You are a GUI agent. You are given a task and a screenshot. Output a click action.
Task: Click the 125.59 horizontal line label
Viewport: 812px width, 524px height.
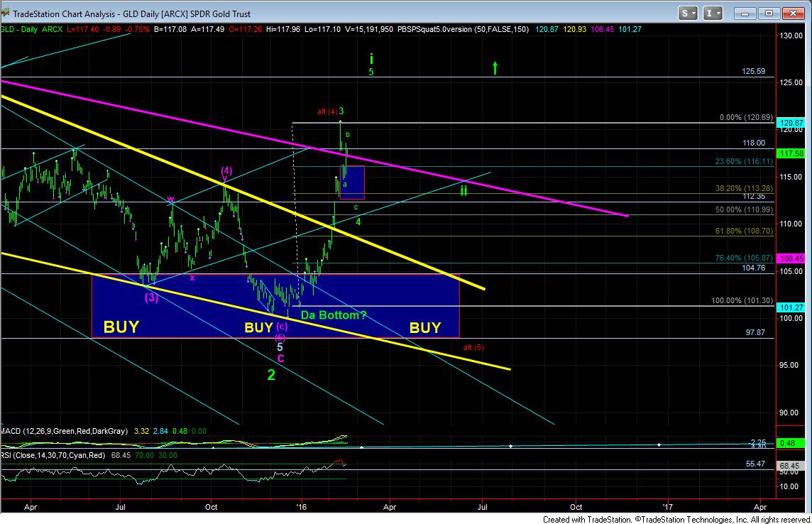click(x=754, y=72)
